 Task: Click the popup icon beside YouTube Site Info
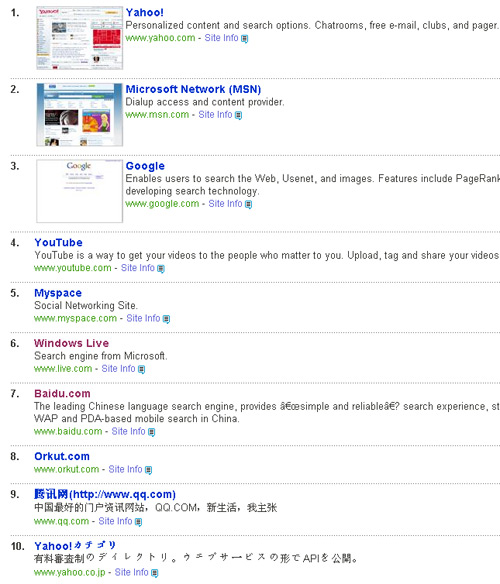coord(161,268)
